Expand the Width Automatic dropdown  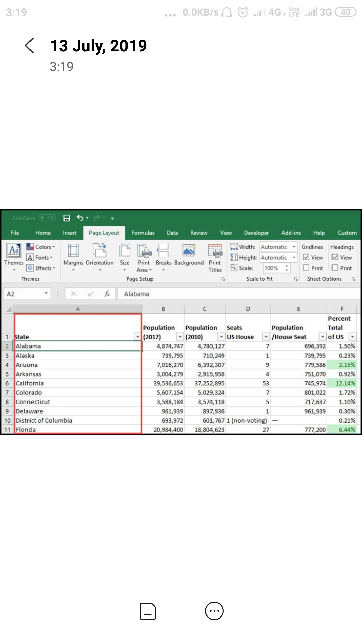click(x=294, y=247)
